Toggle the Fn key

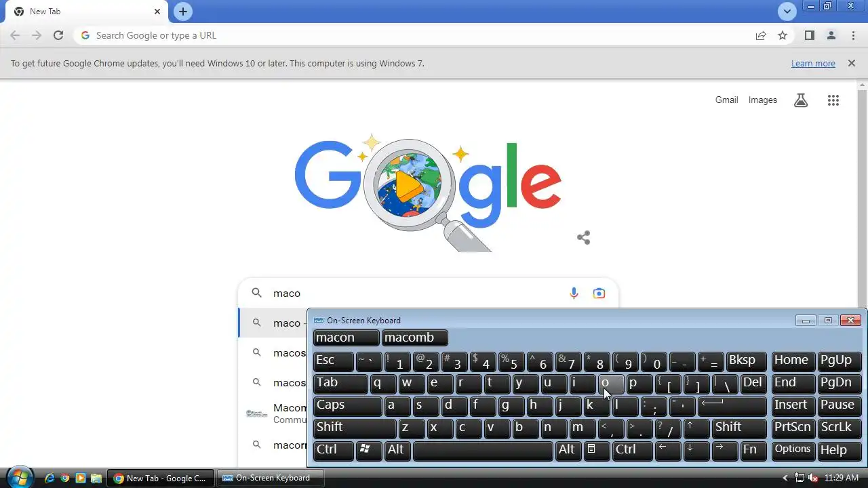[x=753, y=451]
